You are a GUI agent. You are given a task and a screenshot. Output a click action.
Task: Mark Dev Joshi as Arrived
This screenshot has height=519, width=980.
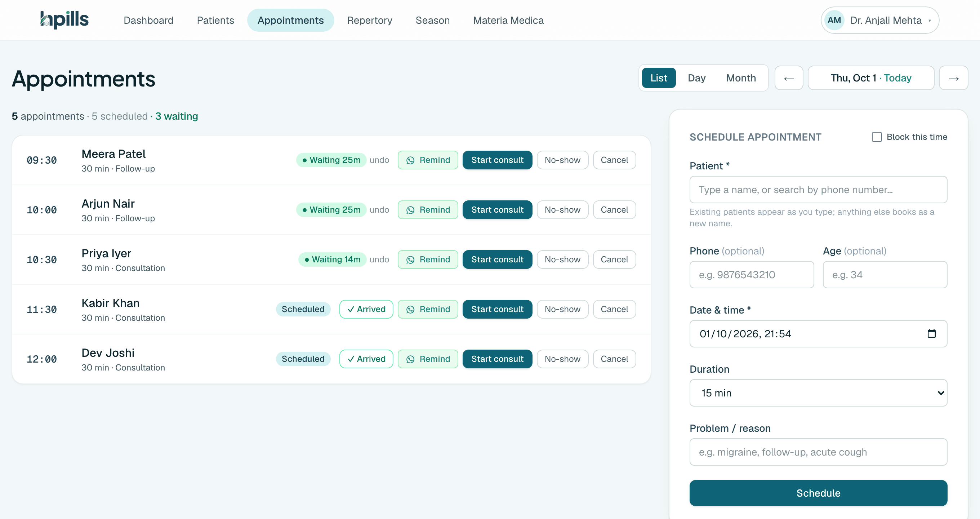[x=366, y=359]
